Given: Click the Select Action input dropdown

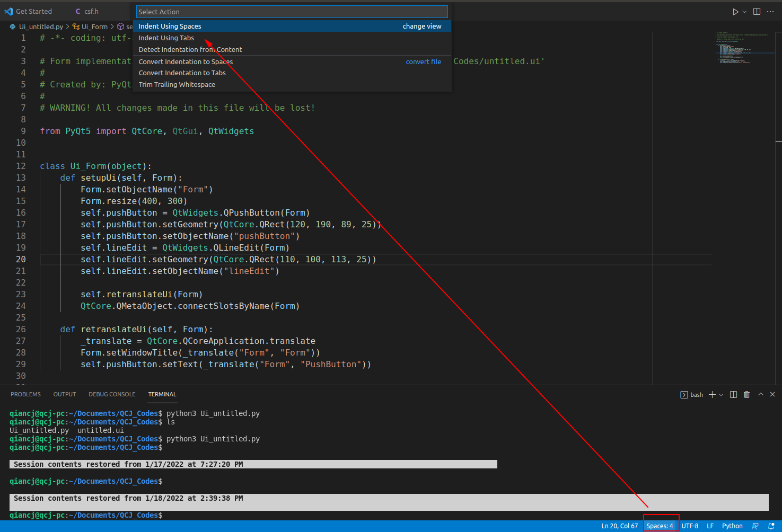Looking at the screenshot, I should pos(292,11).
